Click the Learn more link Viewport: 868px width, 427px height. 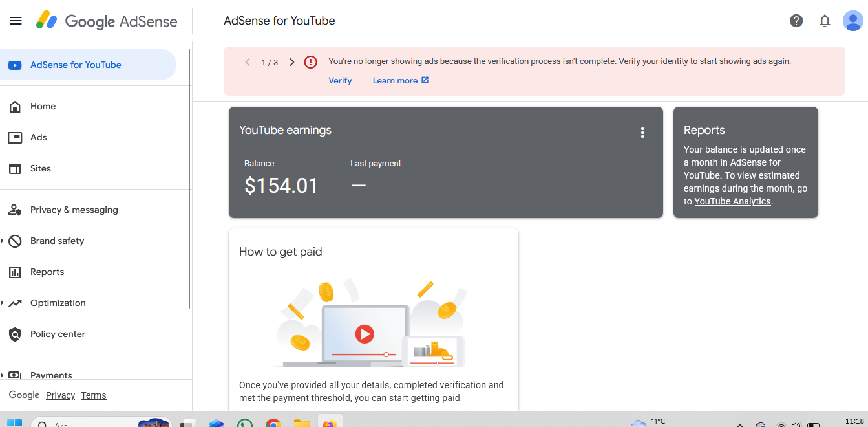[395, 80]
